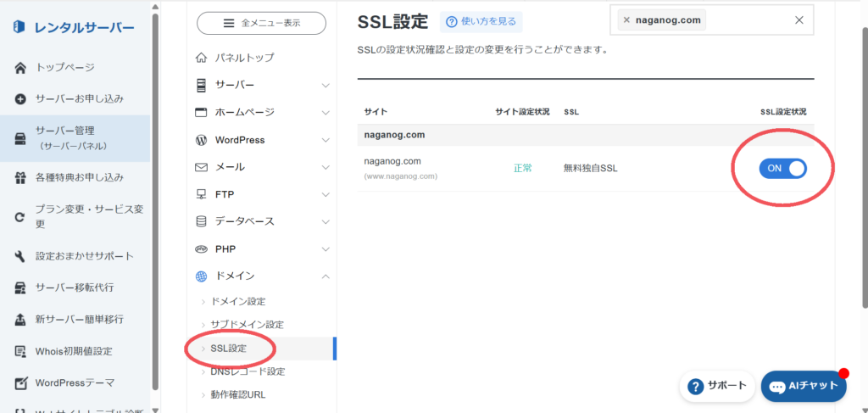The image size is (868, 413).
Task: Click the refresh icon beside プラン変更
Action: (x=20, y=217)
